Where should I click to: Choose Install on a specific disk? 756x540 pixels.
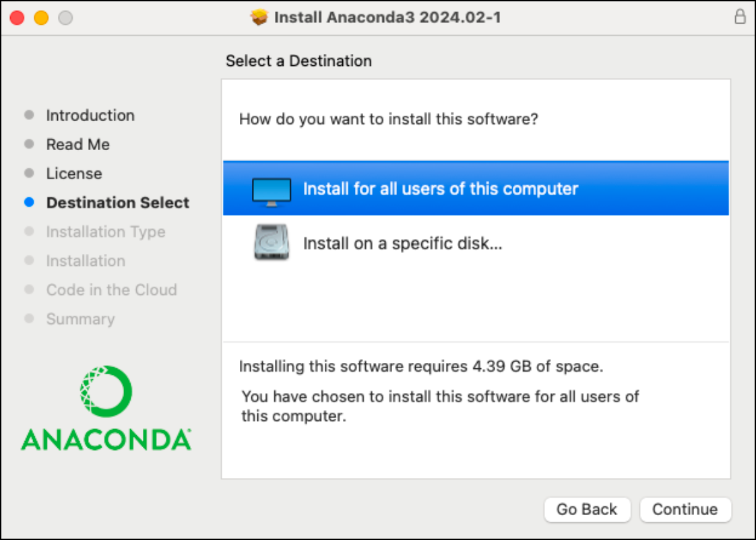pyautogui.click(x=402, y=243)
